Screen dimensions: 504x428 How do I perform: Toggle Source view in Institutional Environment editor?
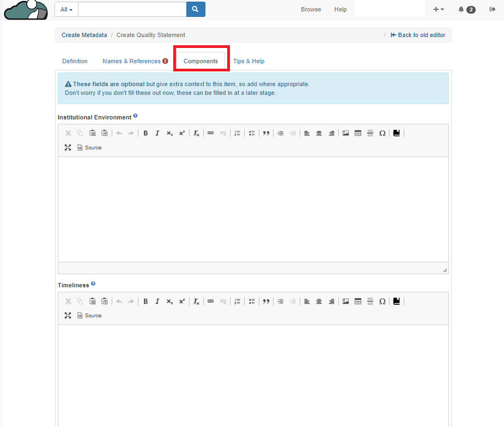coord(89,148)
